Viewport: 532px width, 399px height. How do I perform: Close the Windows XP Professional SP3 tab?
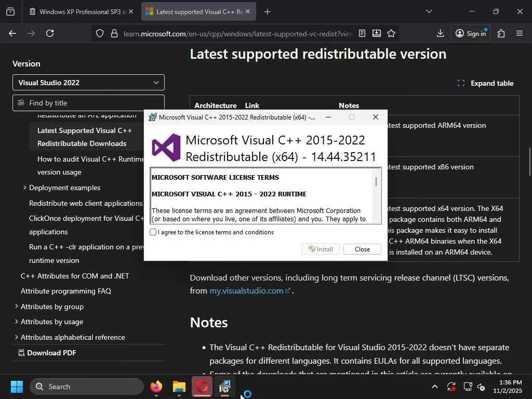131,11
